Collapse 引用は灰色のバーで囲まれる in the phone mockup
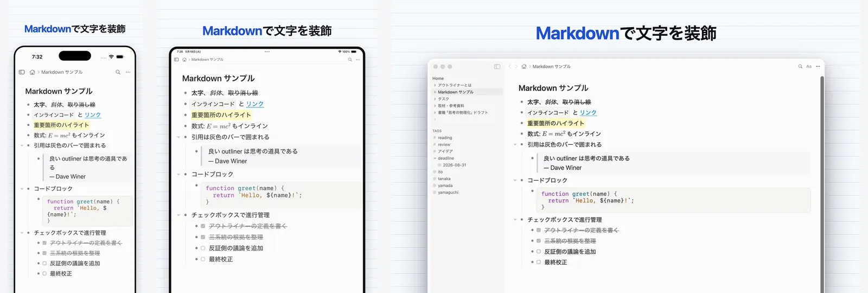 coord(22,145)
